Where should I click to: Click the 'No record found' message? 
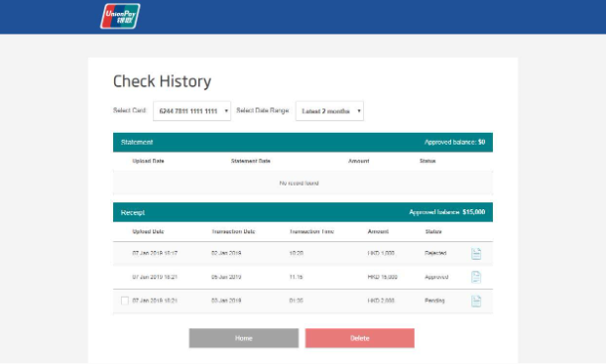(300, 183)
